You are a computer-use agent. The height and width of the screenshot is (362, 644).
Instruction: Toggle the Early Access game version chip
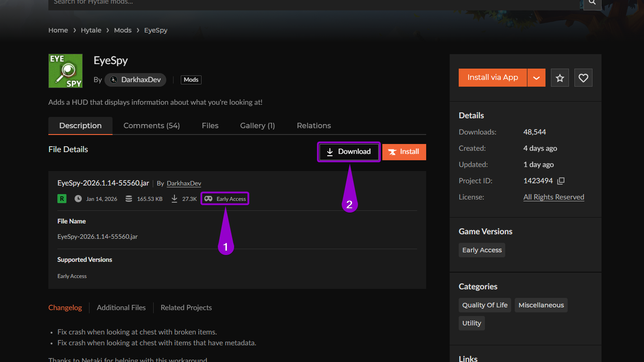tap(482, 250)
